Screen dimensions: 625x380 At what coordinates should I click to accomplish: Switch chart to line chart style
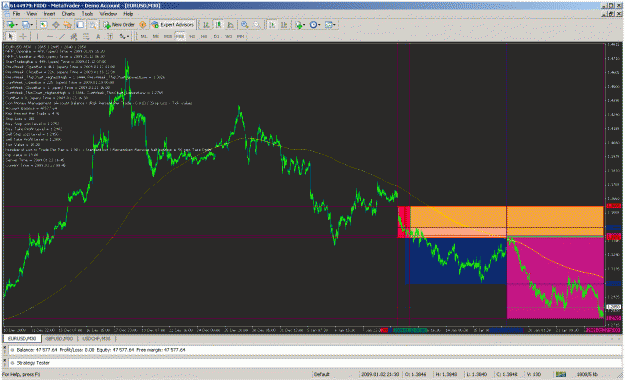230,25
